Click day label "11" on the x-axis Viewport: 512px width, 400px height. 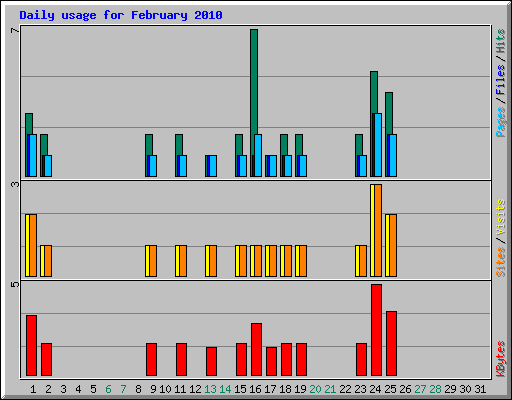[180, 389]
